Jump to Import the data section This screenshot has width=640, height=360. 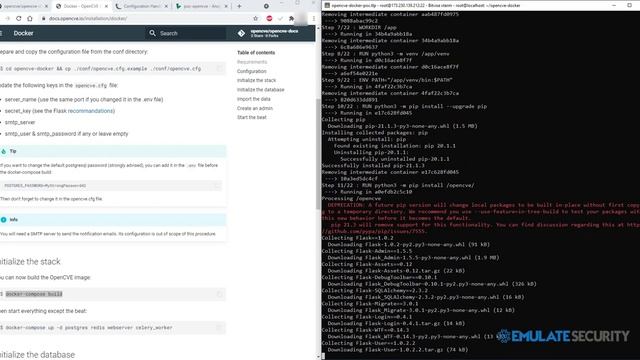(253, 99)
